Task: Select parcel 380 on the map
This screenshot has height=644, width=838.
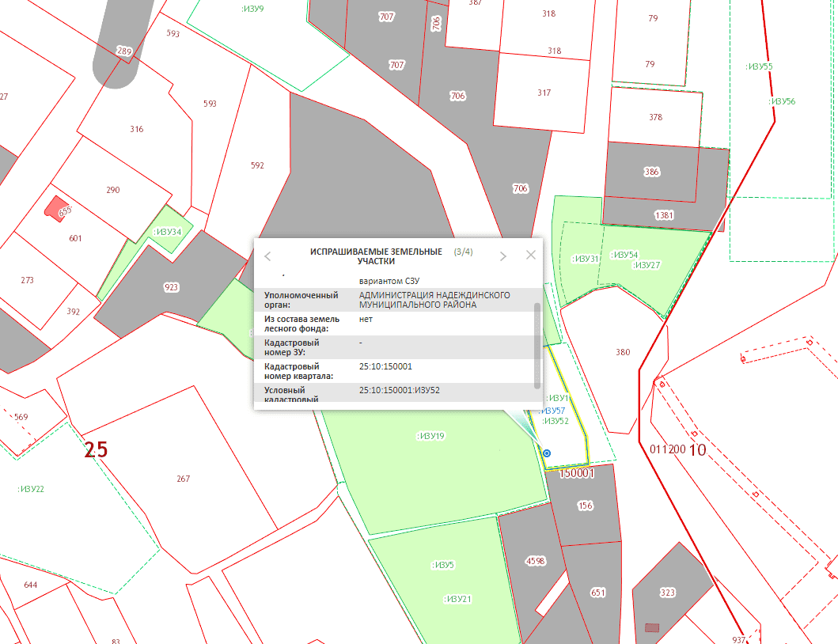Action: 623,352
